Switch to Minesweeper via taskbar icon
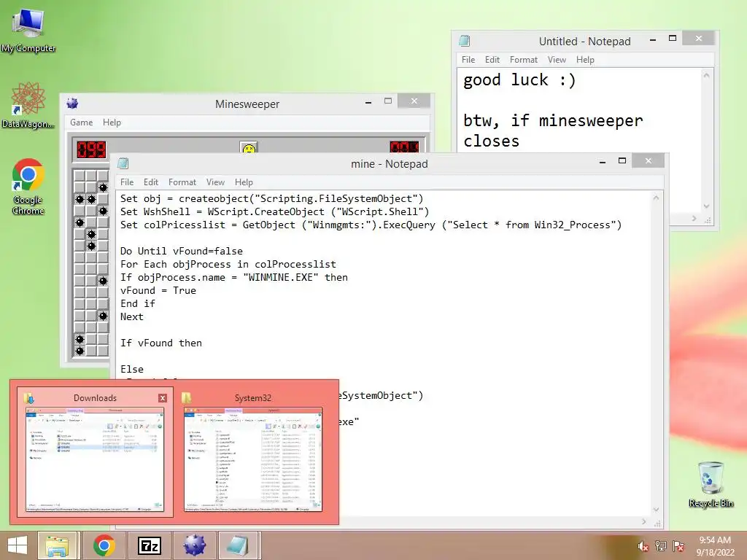 coord(194,545)
